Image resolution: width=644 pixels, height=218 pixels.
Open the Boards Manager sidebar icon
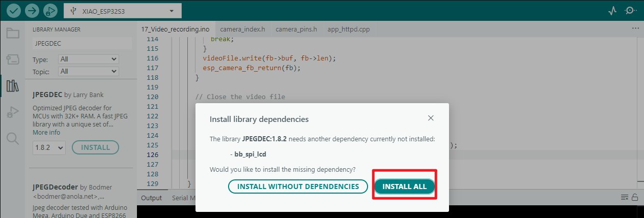click(x=13, y=60)
